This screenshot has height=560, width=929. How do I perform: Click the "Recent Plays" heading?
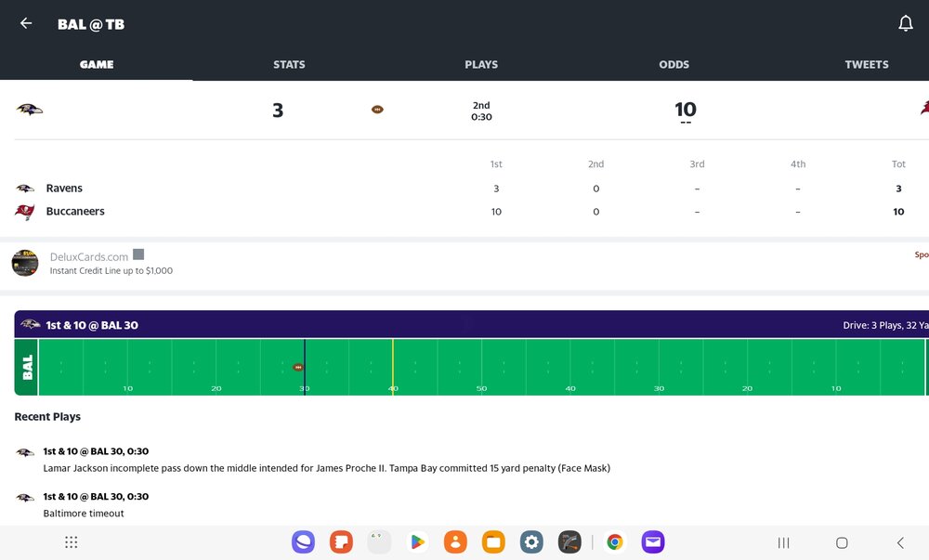point(47,417)
